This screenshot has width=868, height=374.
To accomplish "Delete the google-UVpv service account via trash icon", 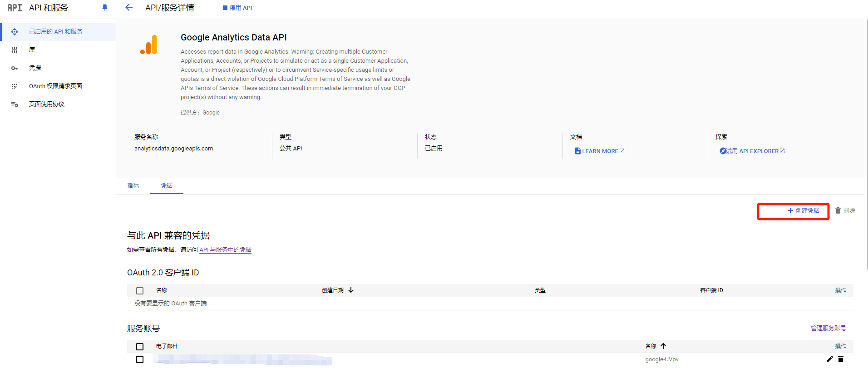I will pyautogui.click(x=841, y=359).
